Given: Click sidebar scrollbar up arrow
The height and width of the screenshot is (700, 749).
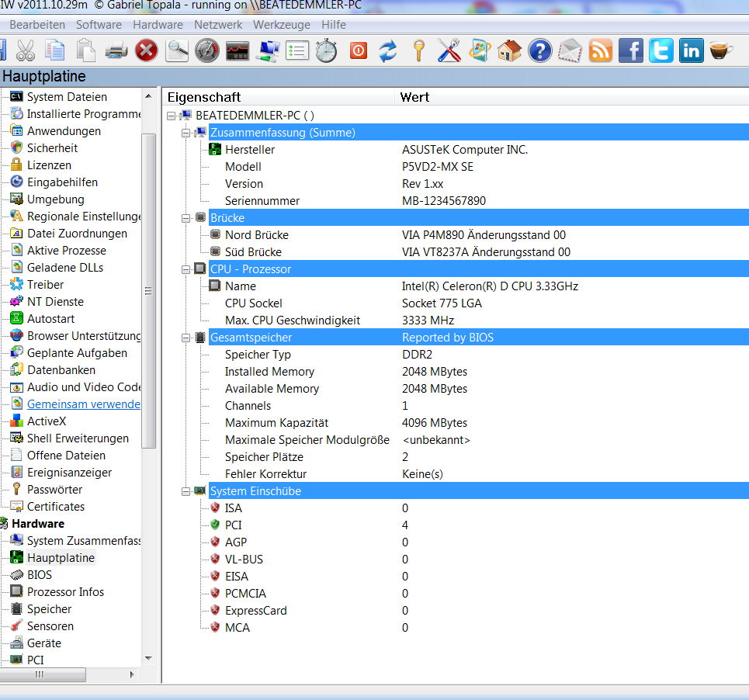Looking at the screenshot, I should point(148,96).
